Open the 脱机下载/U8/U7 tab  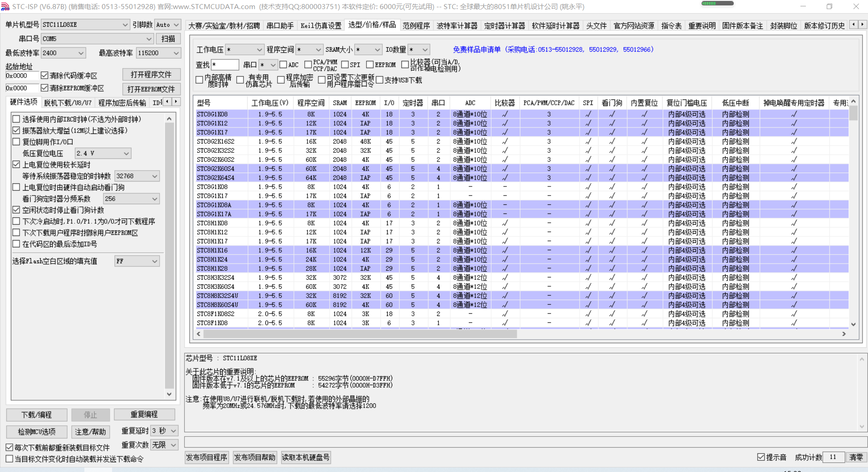(x=68, y=103)
